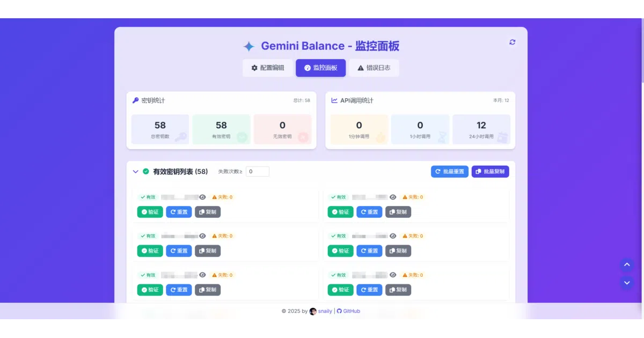Screen dimensions: 644x338
Task: Open the 1分钟调用 stat card
Action: tap(359, 129)
